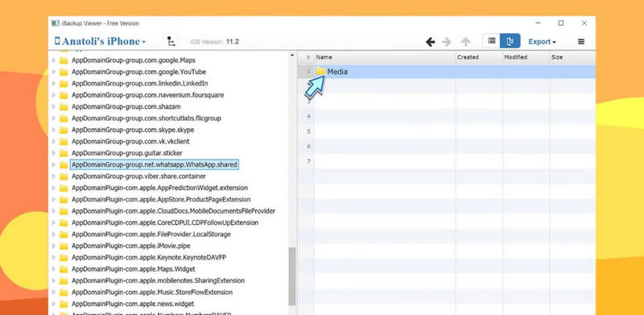Expand the net.whatsapp.WhatsApp.shared node
The image size is (644, 315).
53,164
